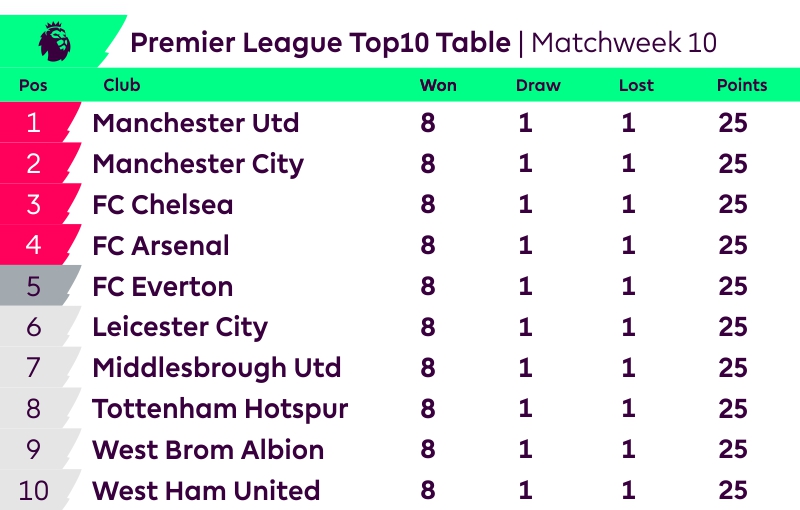Sort by the Points column header
Screen dimensions: 800x510
(742, 85)
